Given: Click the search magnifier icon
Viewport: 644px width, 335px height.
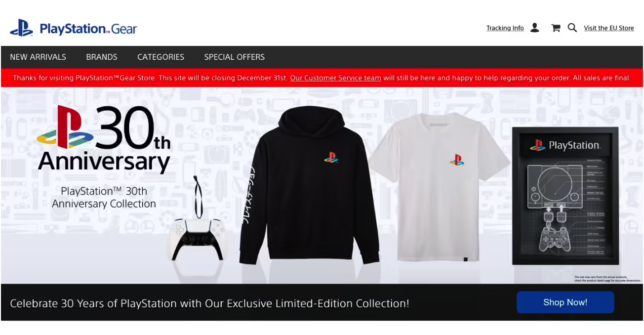Looking at the screenshot, I should click(x=572, y=28).
